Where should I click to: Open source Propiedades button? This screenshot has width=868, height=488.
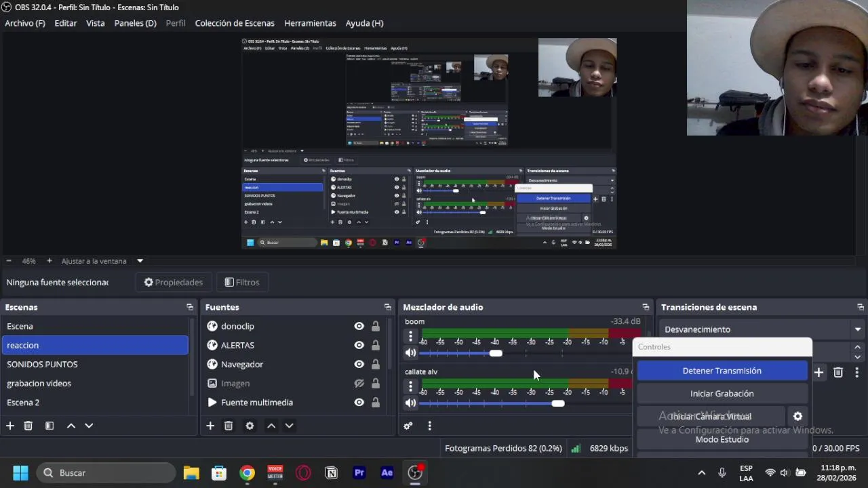pos(174,282)
